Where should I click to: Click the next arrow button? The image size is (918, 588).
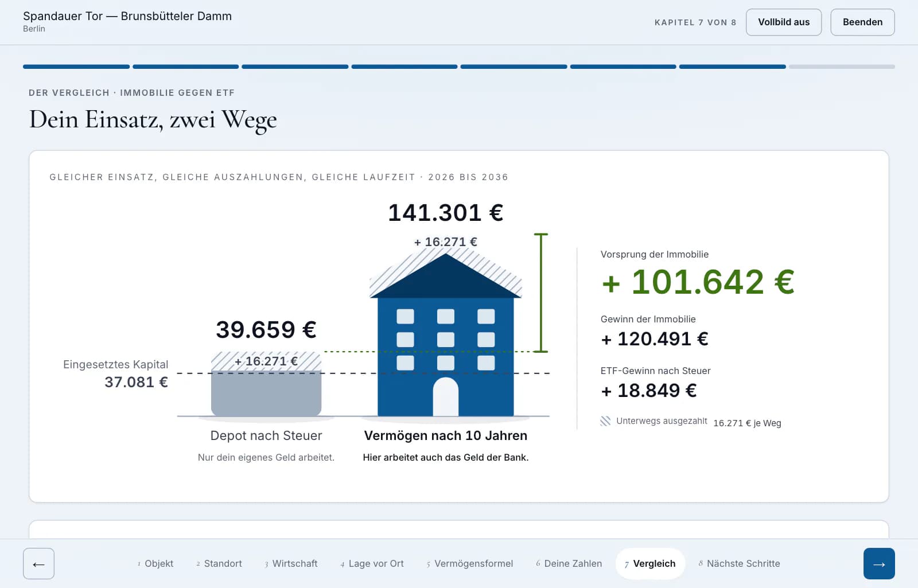tap(879, 563)
